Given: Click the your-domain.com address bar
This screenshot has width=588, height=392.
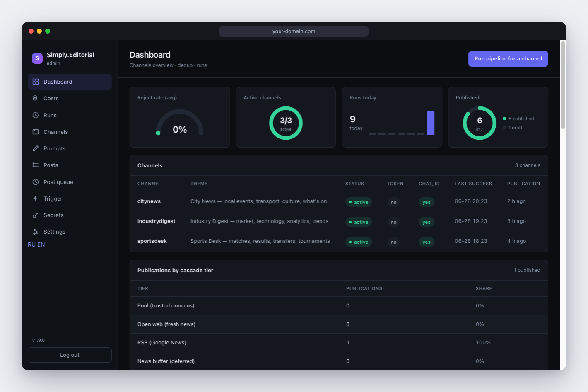Looking at the screenshot, I should tap(294, 31).
